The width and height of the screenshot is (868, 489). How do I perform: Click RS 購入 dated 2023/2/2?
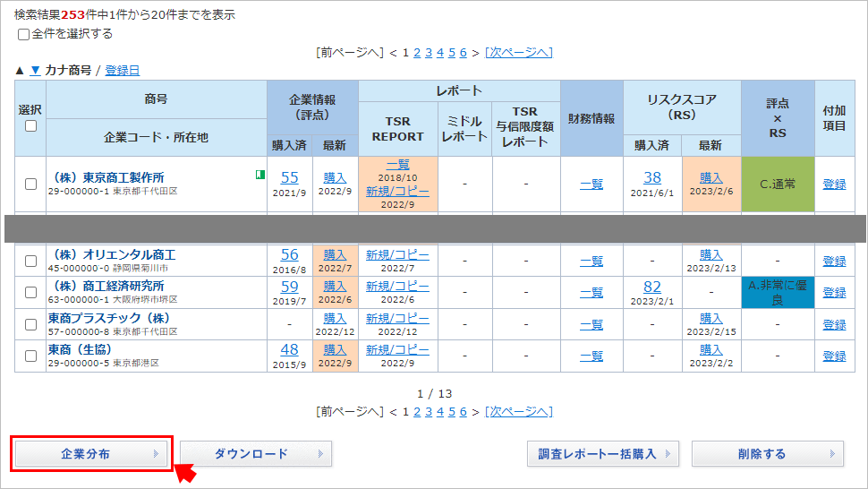(711, 350)
